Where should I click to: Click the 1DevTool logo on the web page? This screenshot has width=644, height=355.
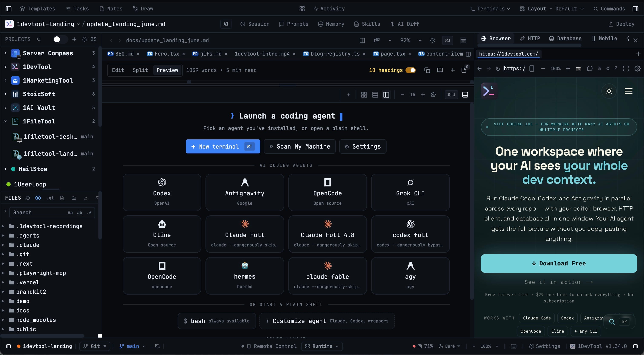click(x=489, y=91)
